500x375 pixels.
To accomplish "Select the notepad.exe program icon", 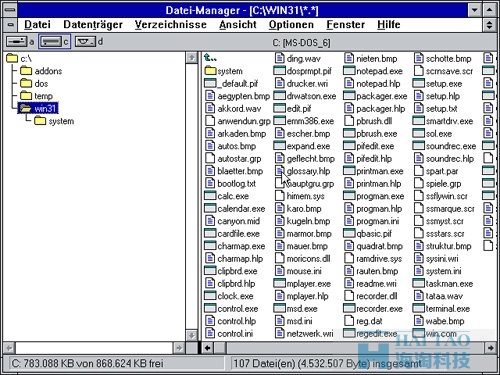I will pos(349,71).
